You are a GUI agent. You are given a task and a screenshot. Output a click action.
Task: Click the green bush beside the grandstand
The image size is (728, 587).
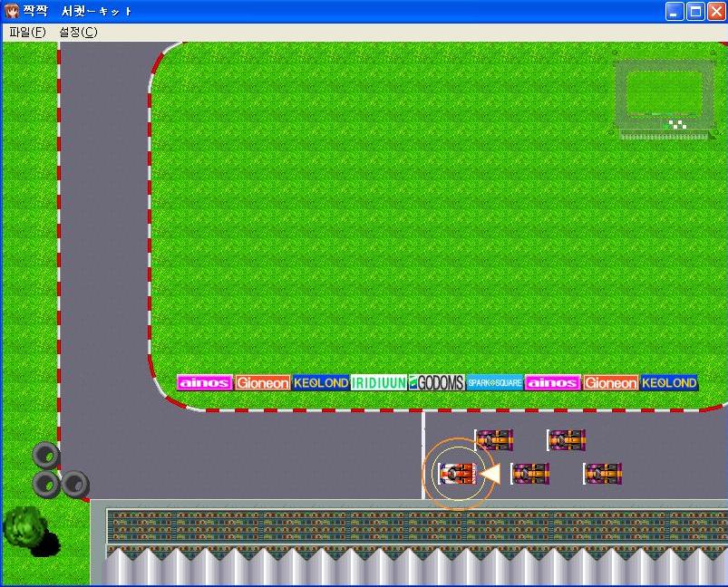(25, 526)
